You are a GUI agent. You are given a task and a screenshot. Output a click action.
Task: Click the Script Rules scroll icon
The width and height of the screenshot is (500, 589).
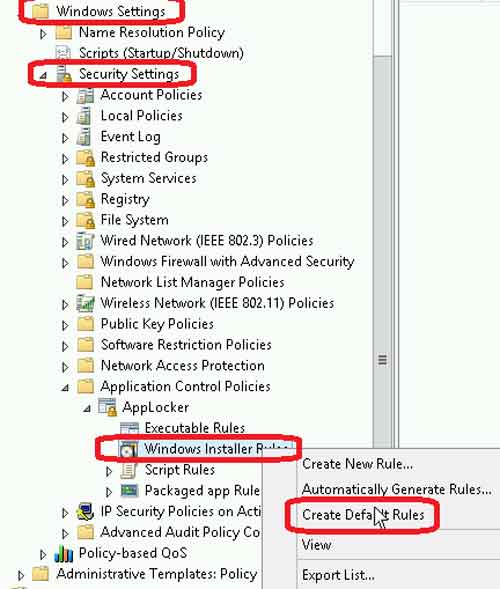(x=129, y=470)
